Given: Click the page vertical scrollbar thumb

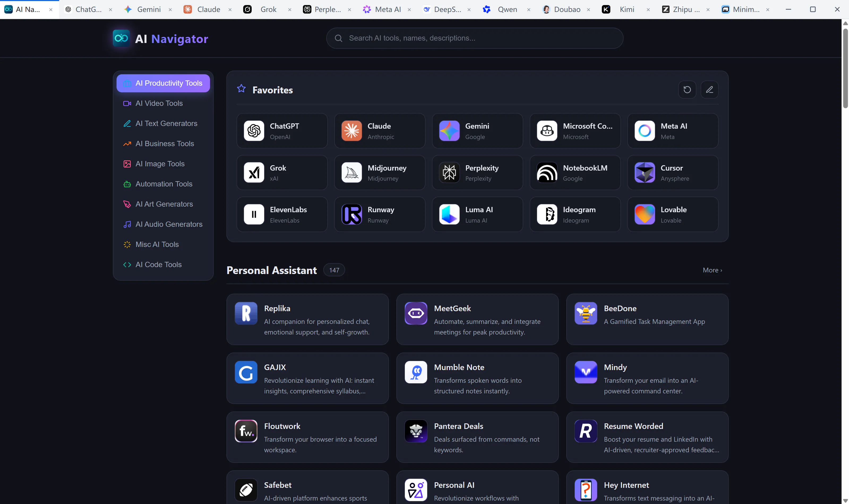Looking at the screenshot, I should [845, 68].
